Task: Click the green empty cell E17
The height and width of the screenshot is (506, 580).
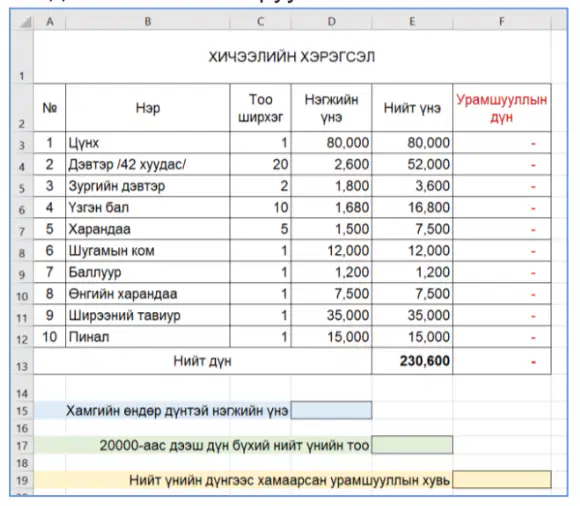Action: click(x=412, y=445)
